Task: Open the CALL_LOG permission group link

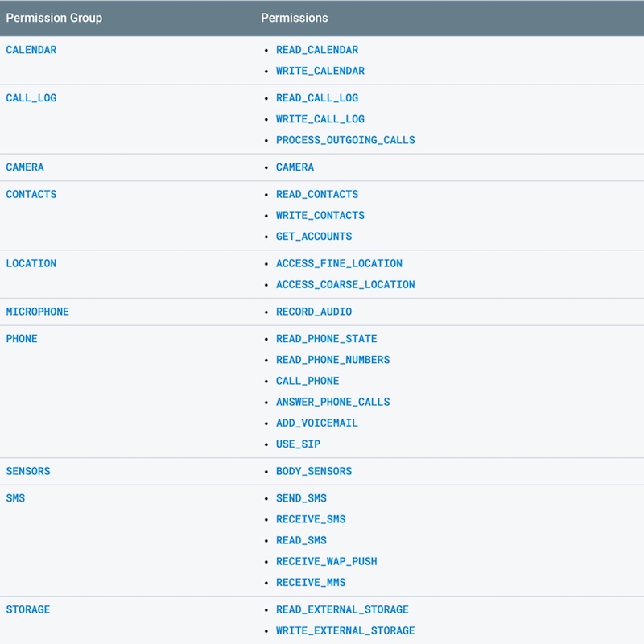Action: pyautogui.click(x=31, y=97)
